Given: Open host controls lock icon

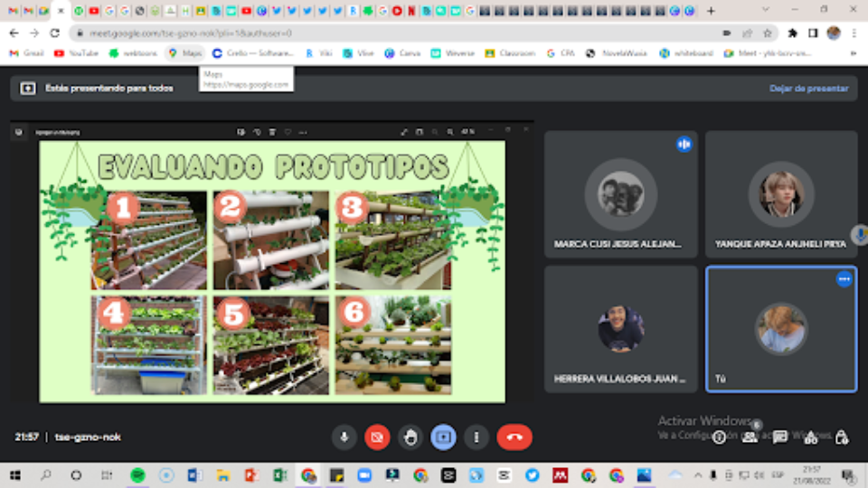Looking at the screenshot, I should pos(842,437).
